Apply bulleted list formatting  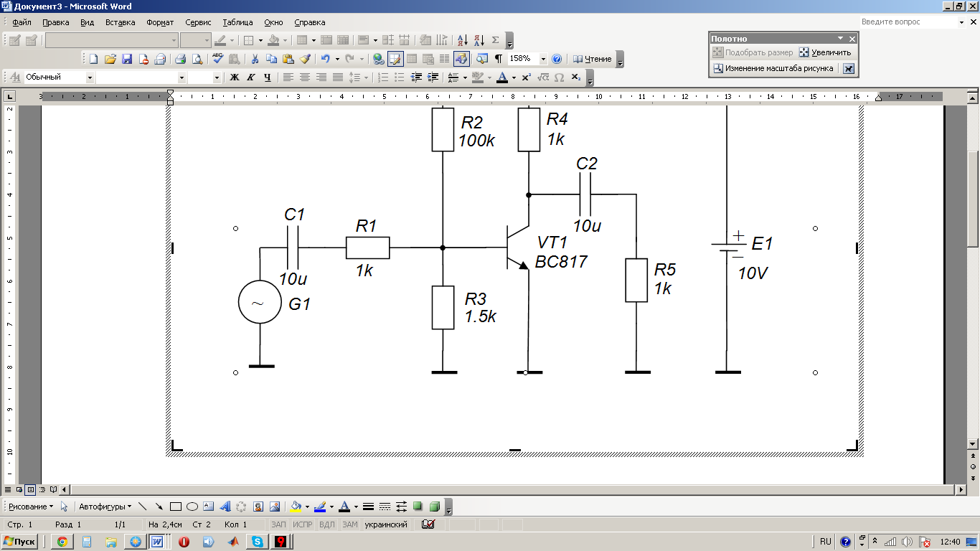tap(400, 77)
